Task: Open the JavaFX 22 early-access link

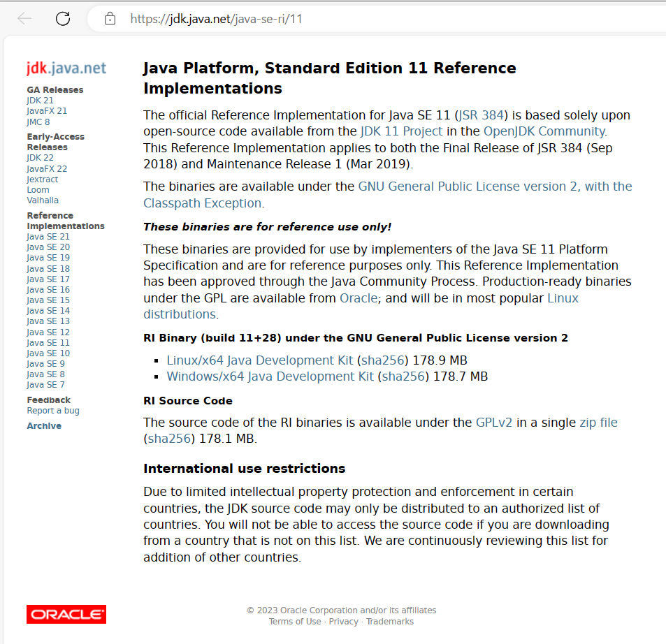Action: point(47,168)
